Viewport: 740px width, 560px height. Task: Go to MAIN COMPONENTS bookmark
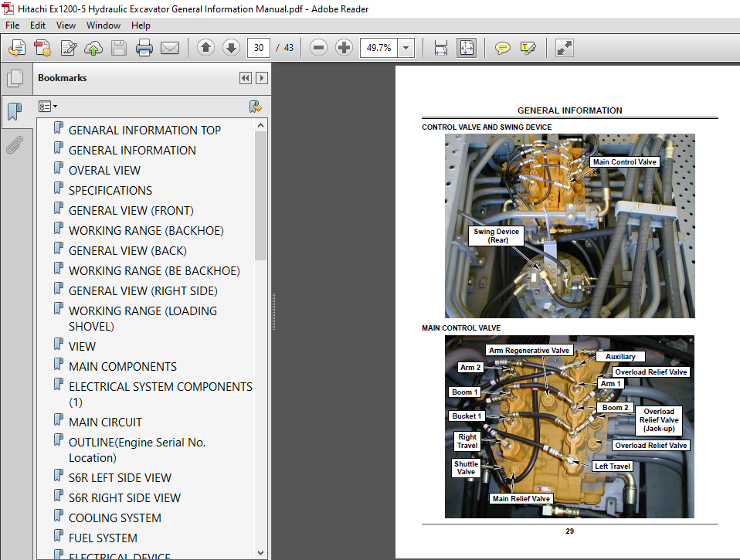point(123,367)
